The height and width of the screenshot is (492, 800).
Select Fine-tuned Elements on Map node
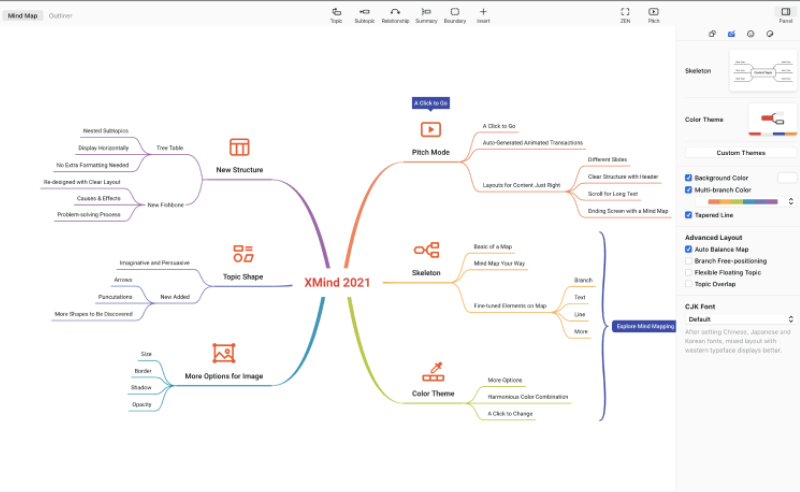(510, 306)
